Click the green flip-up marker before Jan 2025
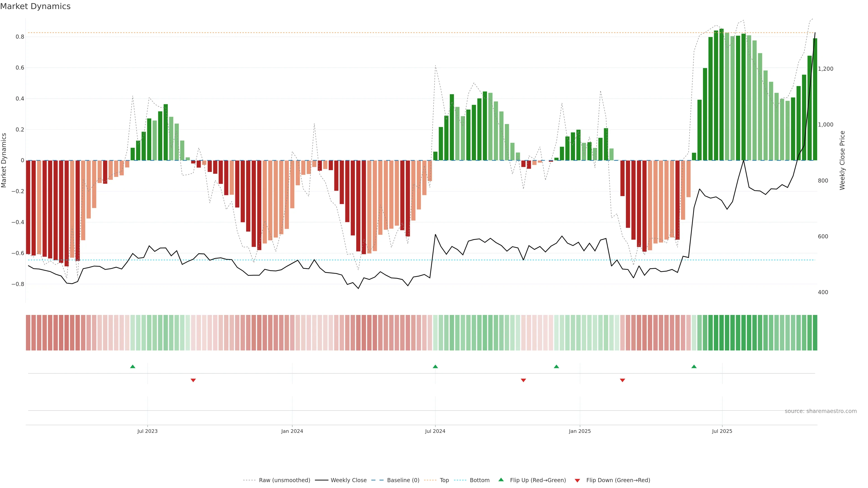Viewport: 868px width, 488px height. [x=556, y=366]
